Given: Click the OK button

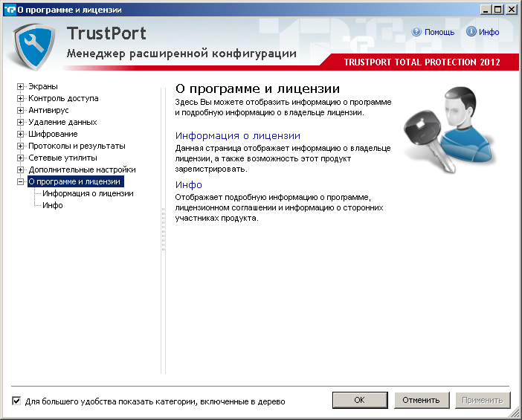Looking at the screenshot, I should [360, 400].
